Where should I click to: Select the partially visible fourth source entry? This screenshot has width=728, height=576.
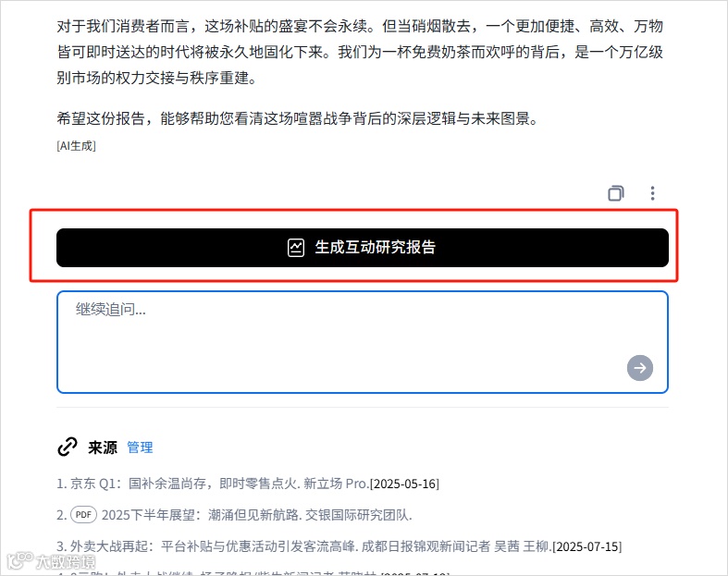tap(253, 573)
